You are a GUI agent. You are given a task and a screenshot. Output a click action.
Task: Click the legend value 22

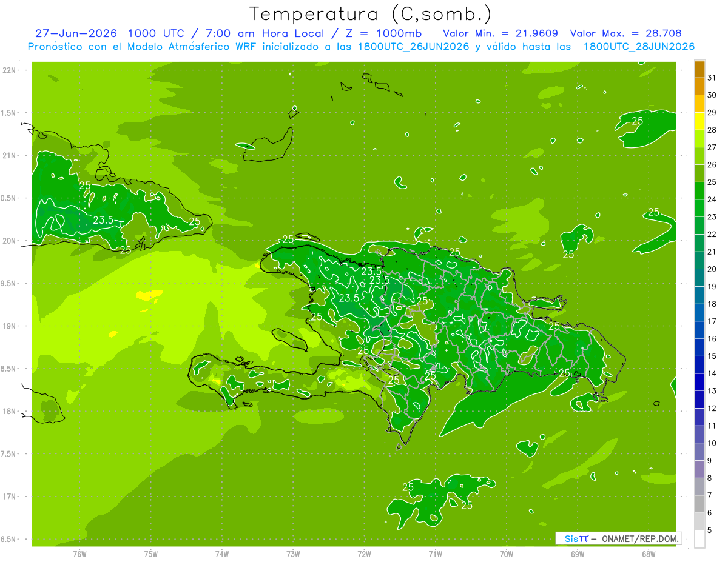tap(712, 234)
